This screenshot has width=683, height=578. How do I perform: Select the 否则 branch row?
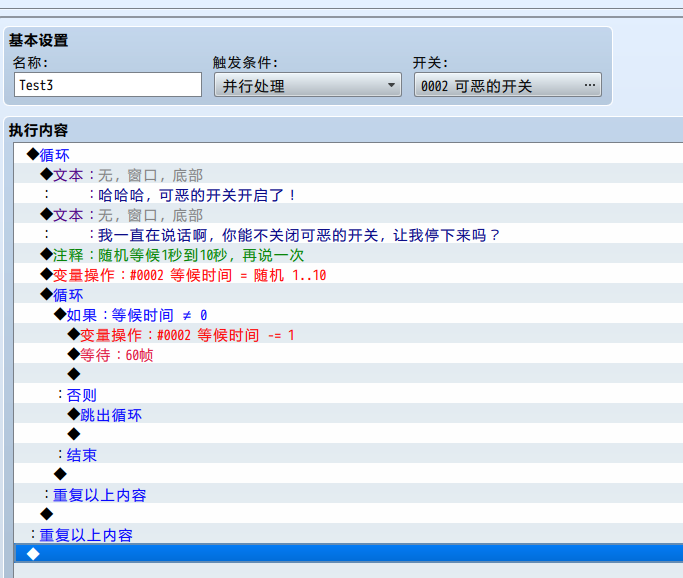pyautogui.click(x=348, y=394)
